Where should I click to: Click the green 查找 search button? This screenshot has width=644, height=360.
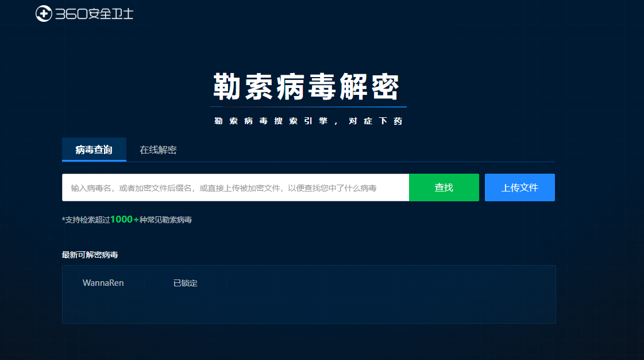[x=444, y=187]
